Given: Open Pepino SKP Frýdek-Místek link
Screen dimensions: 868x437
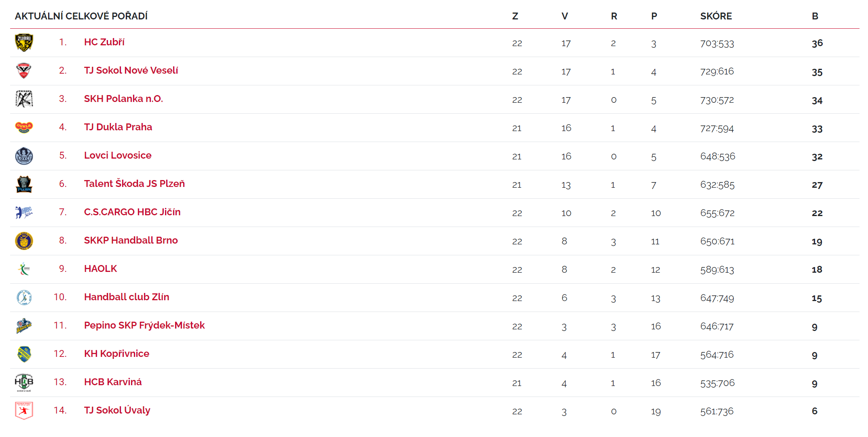Looking at the screenshot, I should point(144,325).
